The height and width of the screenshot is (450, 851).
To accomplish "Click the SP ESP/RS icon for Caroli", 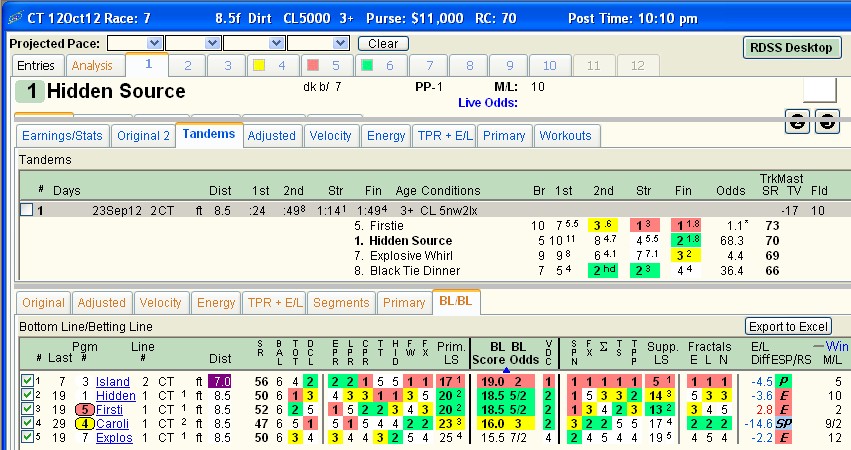I will pyautogui.click(x=784, y=423).
